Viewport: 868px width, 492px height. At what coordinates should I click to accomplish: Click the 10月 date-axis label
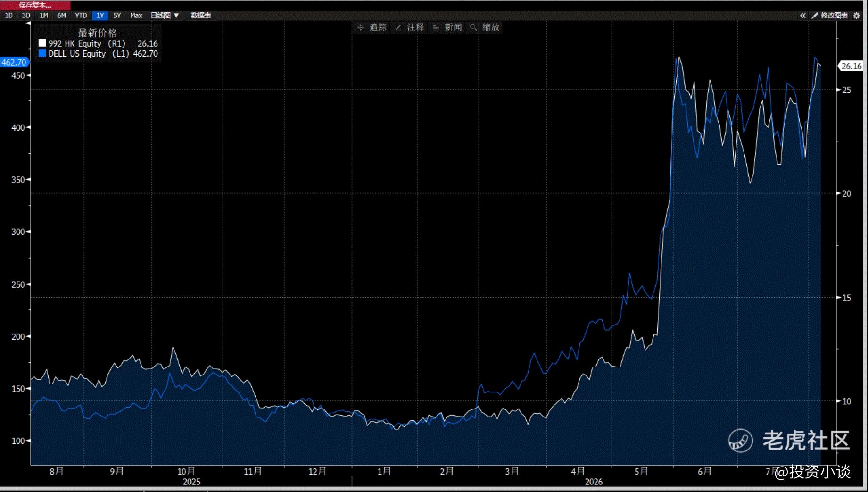[x=186, y=471]
